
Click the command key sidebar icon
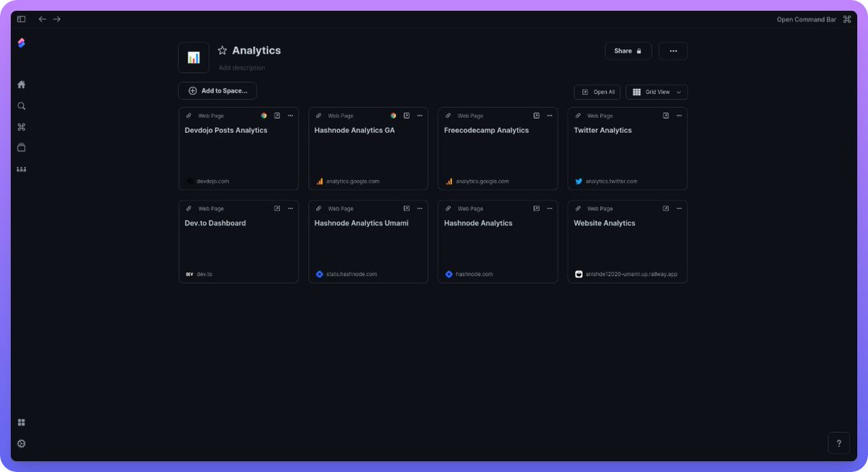coord(21,127)
